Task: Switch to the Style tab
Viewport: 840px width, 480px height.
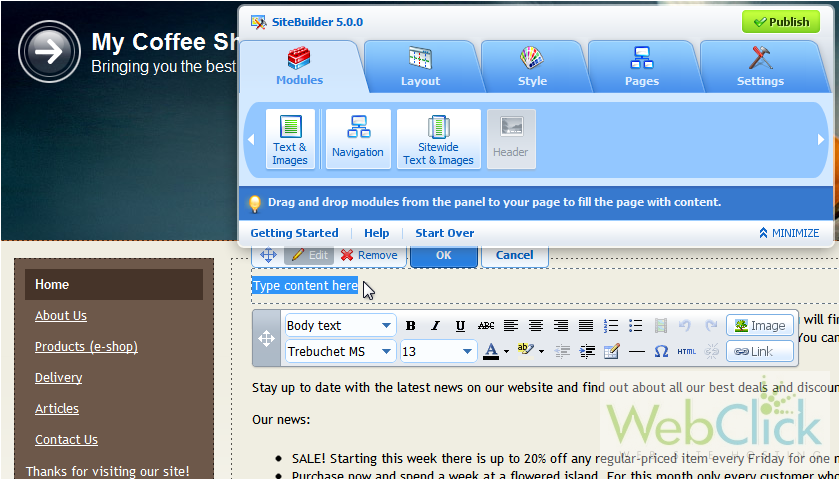Action: click(x=532, y=67)
